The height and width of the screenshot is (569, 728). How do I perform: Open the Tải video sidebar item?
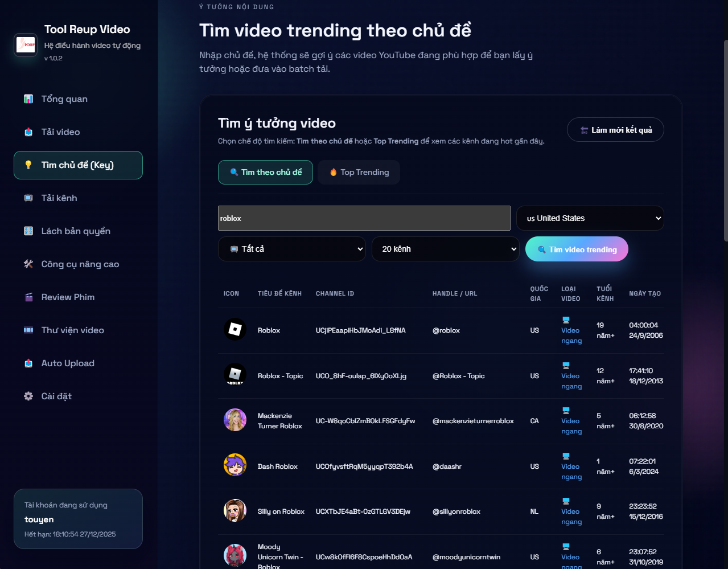(60, 132)
